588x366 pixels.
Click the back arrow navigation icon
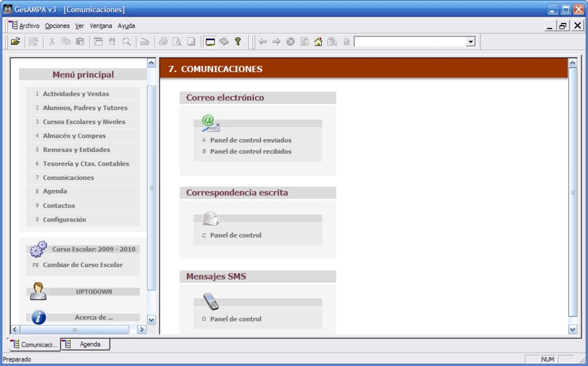coord(263,42)
